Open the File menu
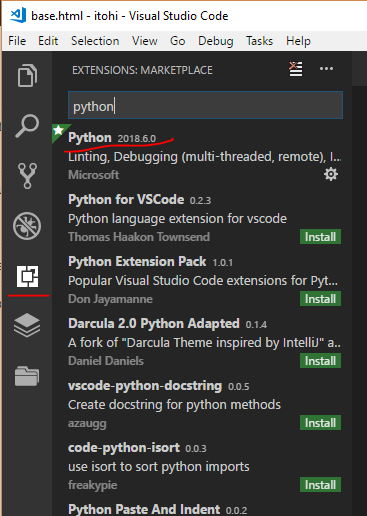367x516 pixels. tap(17, 41)
